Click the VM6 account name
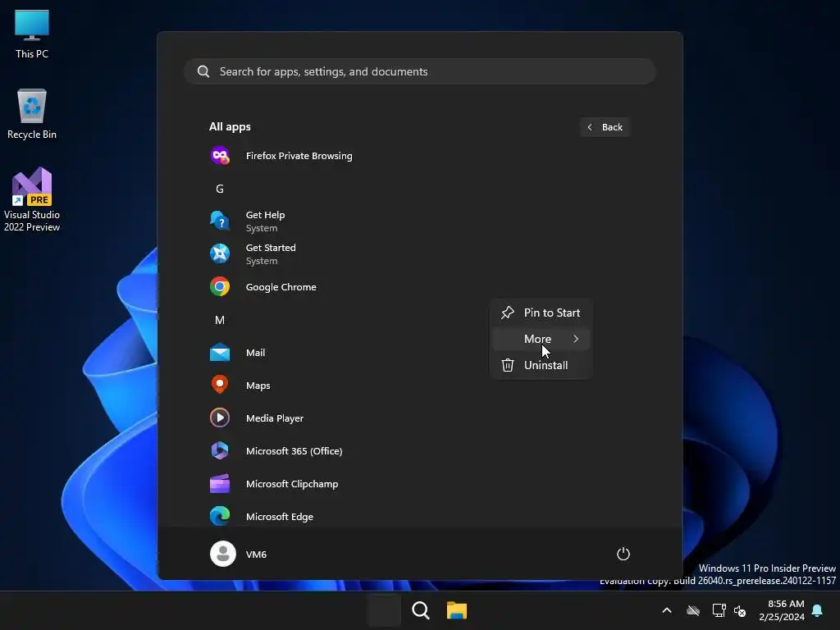Viewport: 840px width, 630px height. pyautogui.click(x=256, y=555)
